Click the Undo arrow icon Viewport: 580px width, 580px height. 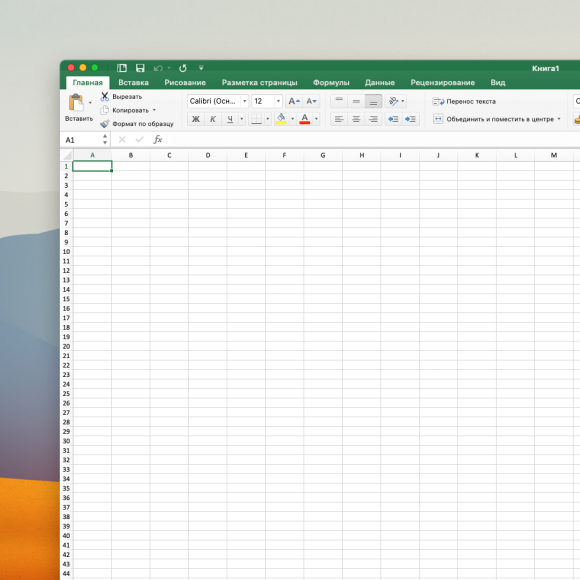point(158,68)
